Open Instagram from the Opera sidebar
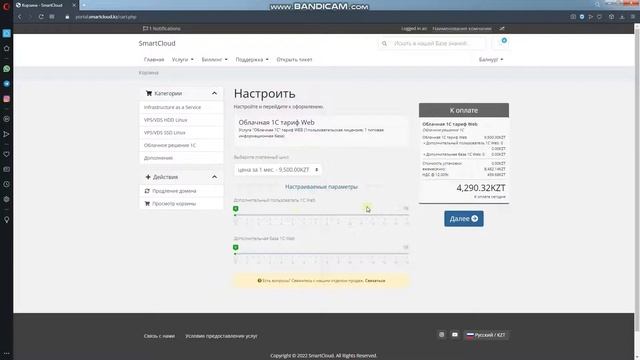 pyautogui.click(x=7, y=99)
